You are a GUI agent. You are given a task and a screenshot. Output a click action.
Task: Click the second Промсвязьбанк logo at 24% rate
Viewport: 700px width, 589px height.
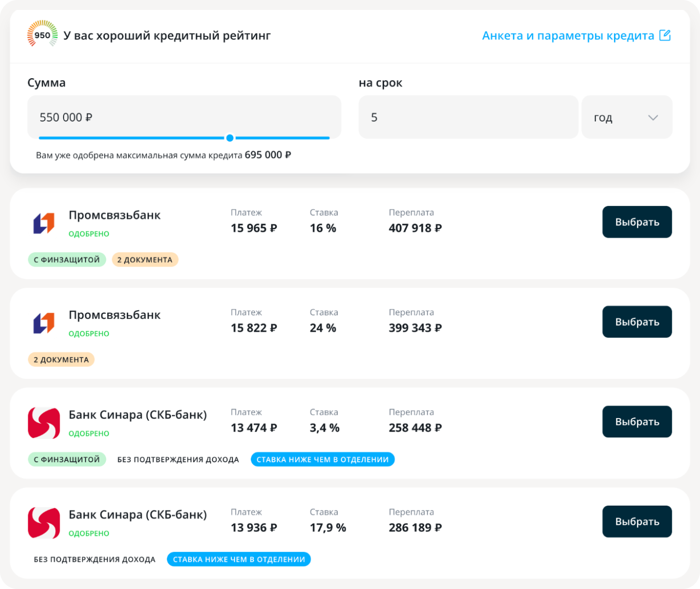point(44,323)
